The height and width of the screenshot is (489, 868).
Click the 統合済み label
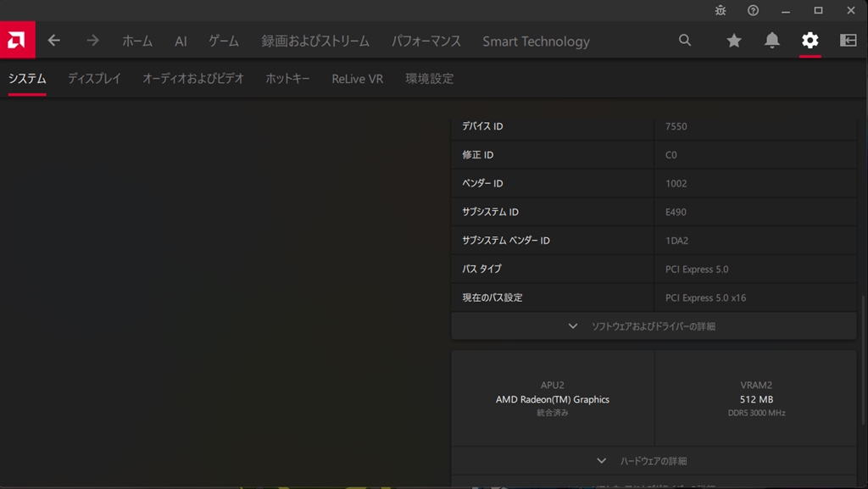[553, 413]
